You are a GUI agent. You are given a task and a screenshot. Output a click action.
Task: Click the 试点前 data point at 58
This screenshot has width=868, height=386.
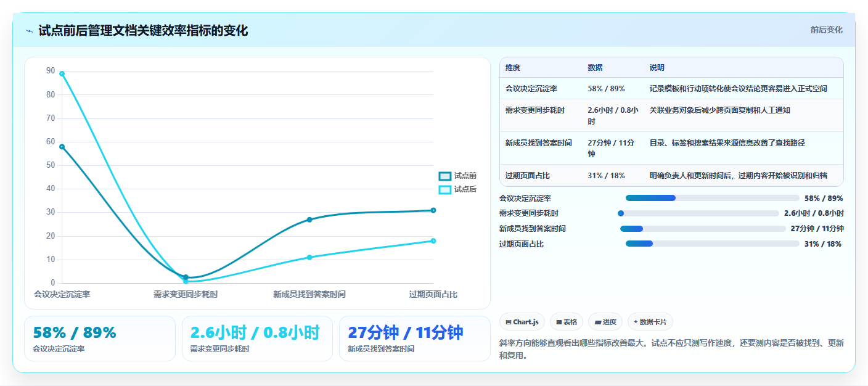pyautogui.click(x=62, y=147)
